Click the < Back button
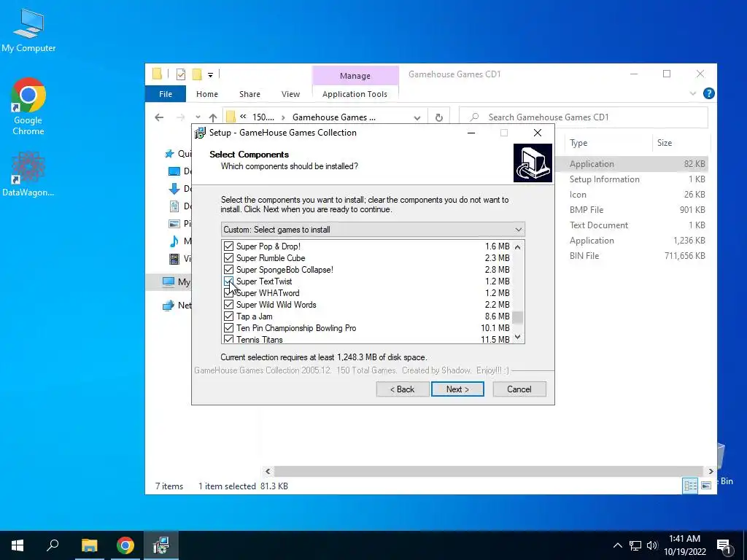Screen dimensions: 747x560 403,389
